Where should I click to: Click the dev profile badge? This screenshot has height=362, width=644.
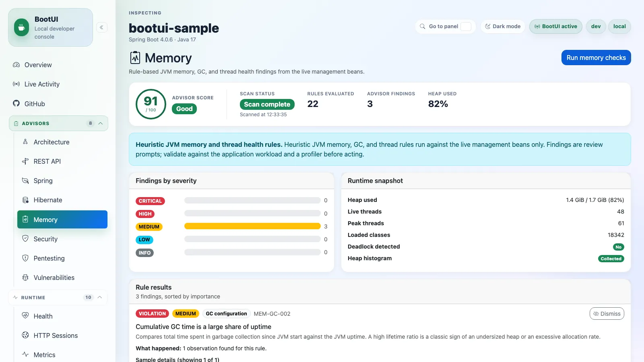(x=596, y=27)
